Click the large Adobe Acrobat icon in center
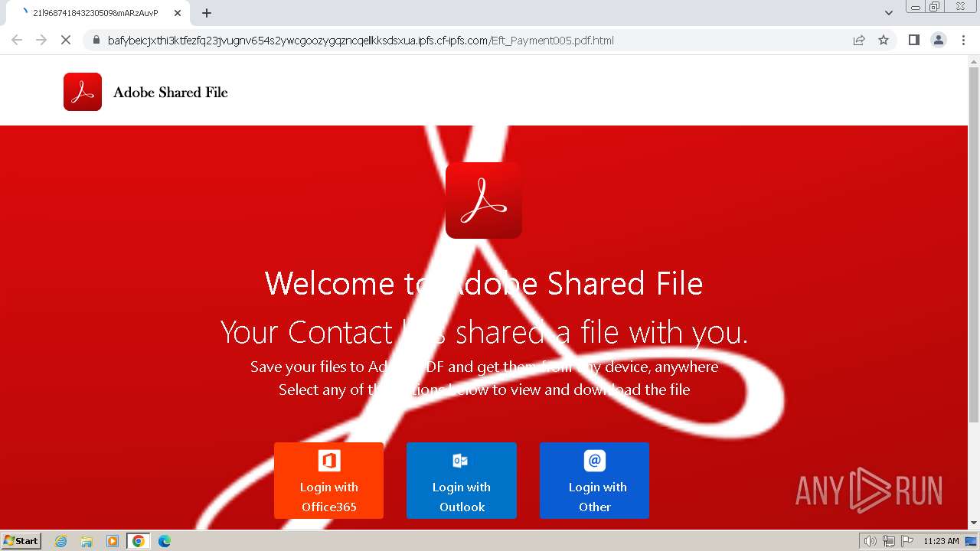 [484, 200]
